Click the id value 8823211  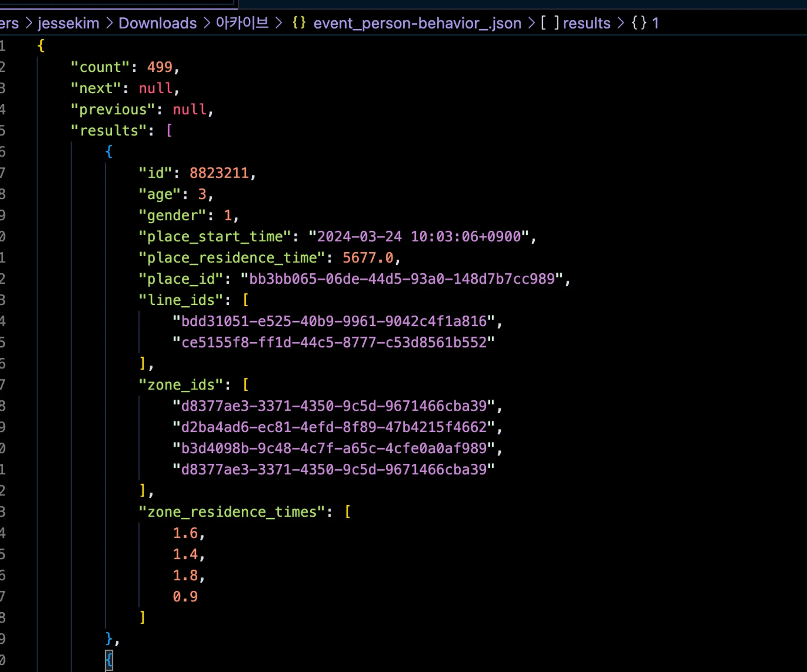(x=219, y=173)
